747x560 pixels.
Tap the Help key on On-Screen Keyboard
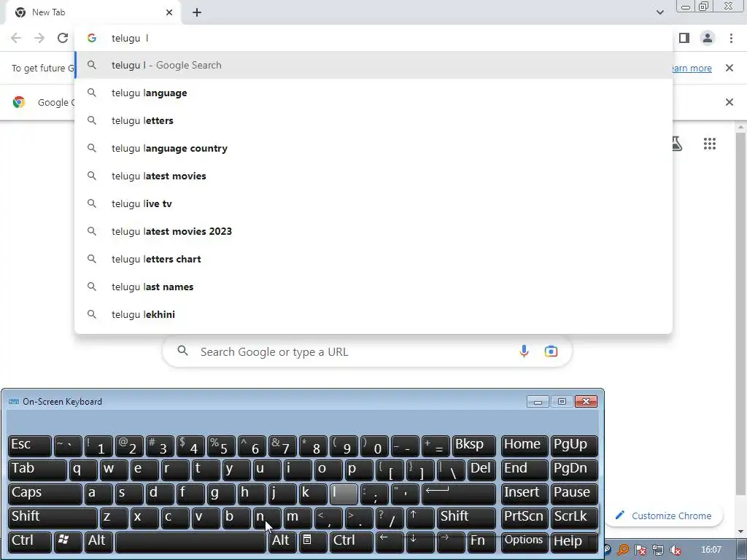coord(573,542)
